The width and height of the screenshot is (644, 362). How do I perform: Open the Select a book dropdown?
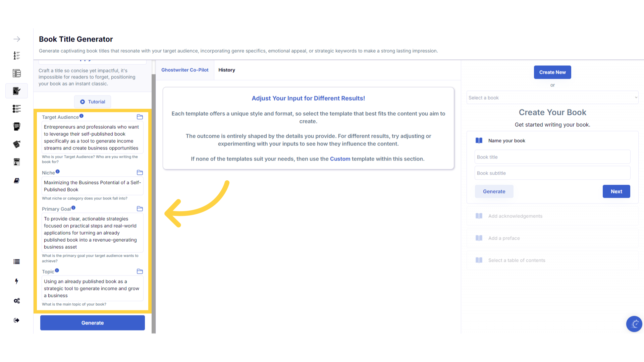tap(552, 98)
